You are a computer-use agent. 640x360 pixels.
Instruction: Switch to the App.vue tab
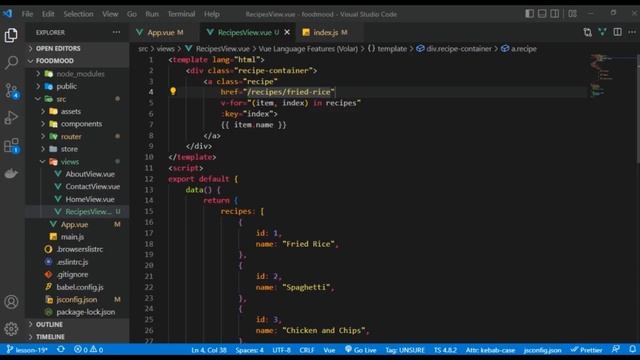165,32
